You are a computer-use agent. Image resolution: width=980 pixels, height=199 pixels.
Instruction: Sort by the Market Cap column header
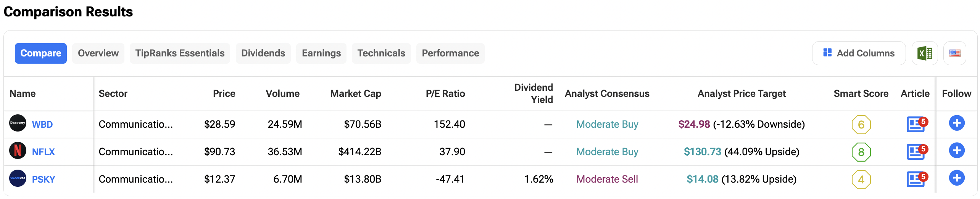[356, 94]
